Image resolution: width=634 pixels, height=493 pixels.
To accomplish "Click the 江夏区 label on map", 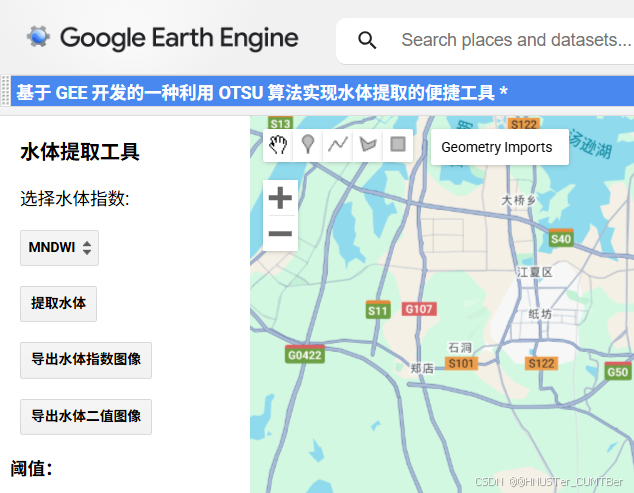I will 534,272.
